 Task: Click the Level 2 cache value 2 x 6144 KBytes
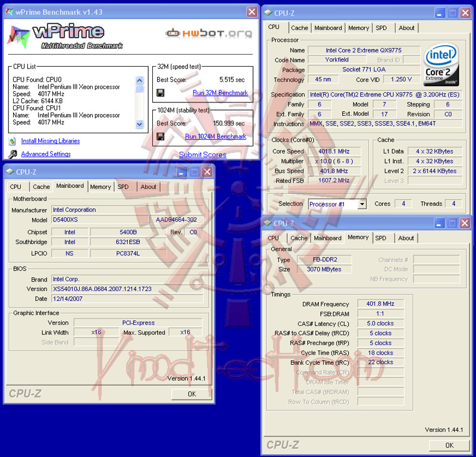[435, 171]
